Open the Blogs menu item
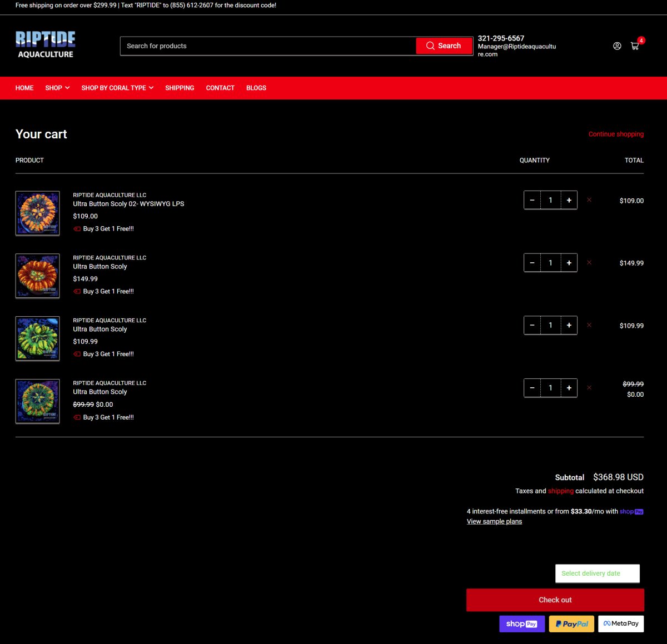The height and width of the screenshot is (644, 667). pyautogui.click(x=256, y=88)
